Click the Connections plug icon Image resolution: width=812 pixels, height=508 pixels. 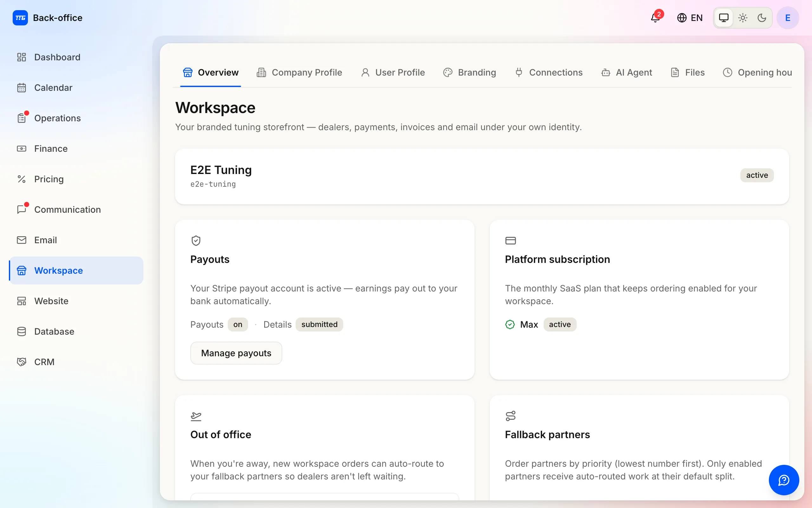pyautogui.click(x=519, y=73)
